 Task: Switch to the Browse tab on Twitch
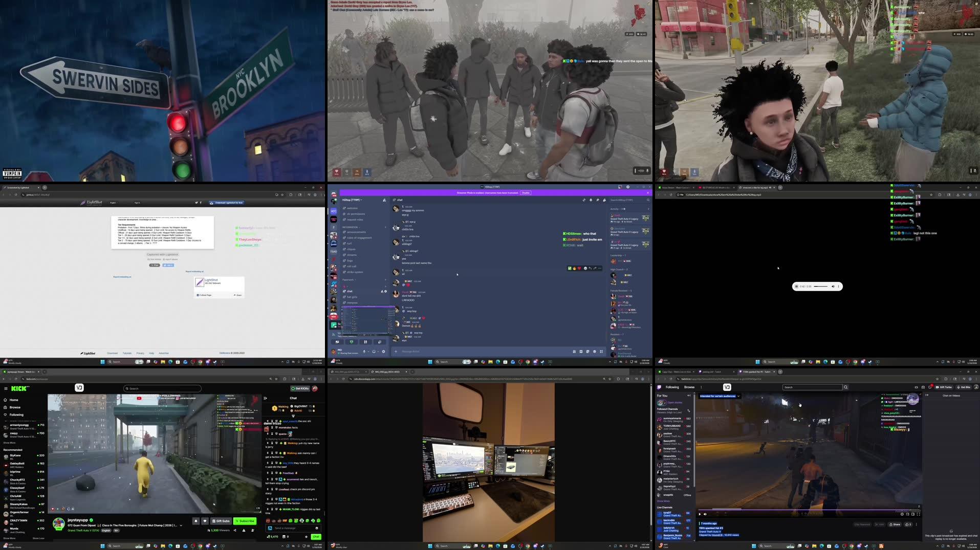(689, 387)
